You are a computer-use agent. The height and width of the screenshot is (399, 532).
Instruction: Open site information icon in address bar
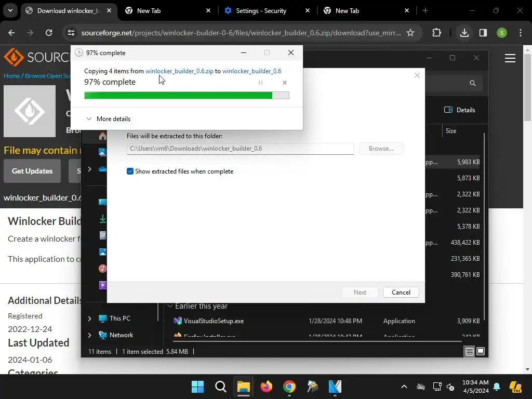pyautogui.click(x=71, y=33)
